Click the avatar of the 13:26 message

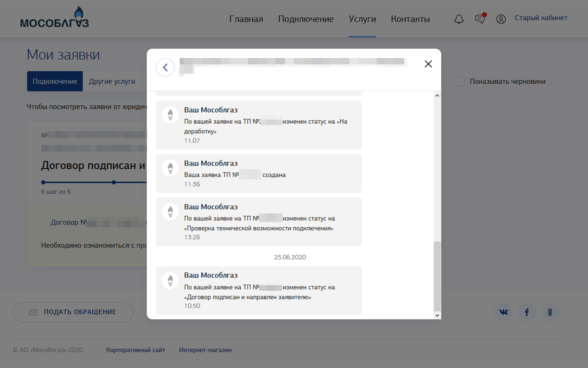(x=170, y=212)
